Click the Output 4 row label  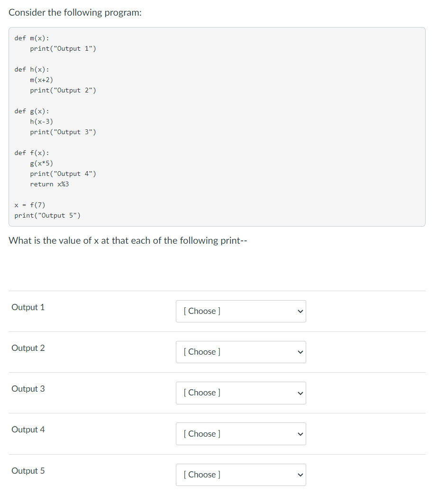[x=28, y=430]
